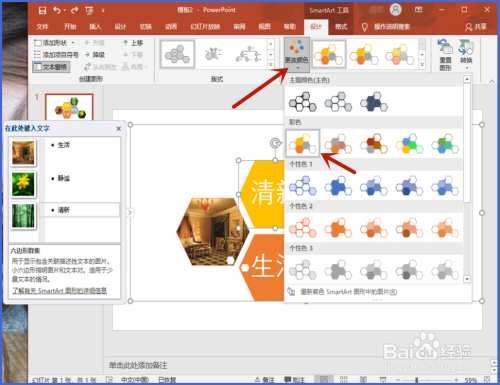This screenshot has height=385, width=500.
Task: Choose the dark navy fill primary theme color option
Action: [374, 102]
